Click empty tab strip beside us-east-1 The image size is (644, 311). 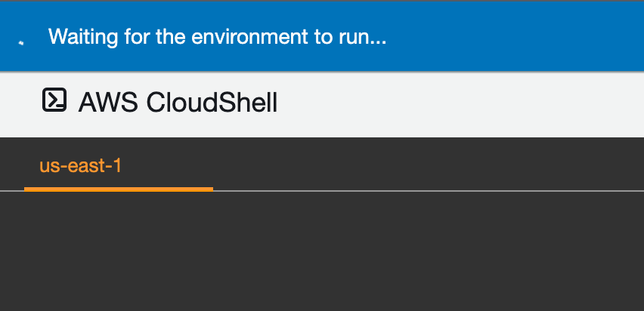[427, 164]
